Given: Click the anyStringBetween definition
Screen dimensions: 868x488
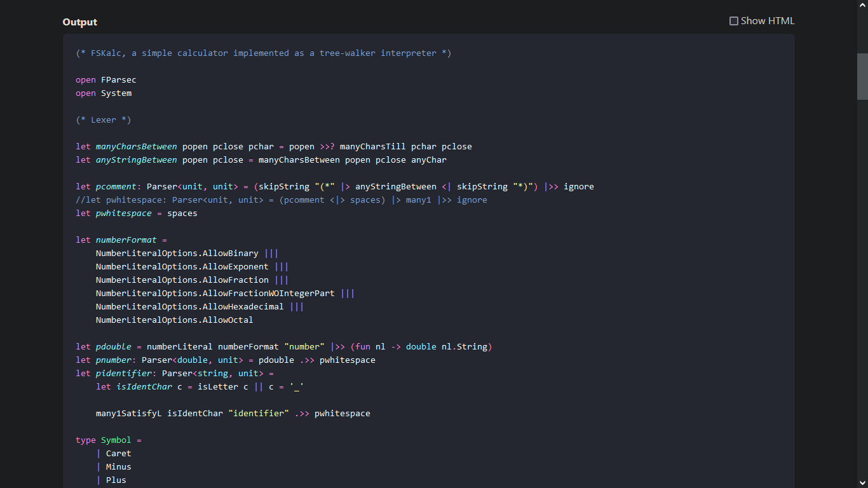Looking at the screenshot, I should 136,159.
